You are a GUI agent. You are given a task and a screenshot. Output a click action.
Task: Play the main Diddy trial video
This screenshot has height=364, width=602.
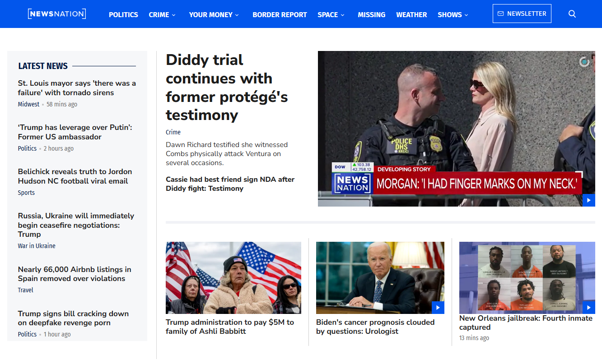[x=588, y=200]
